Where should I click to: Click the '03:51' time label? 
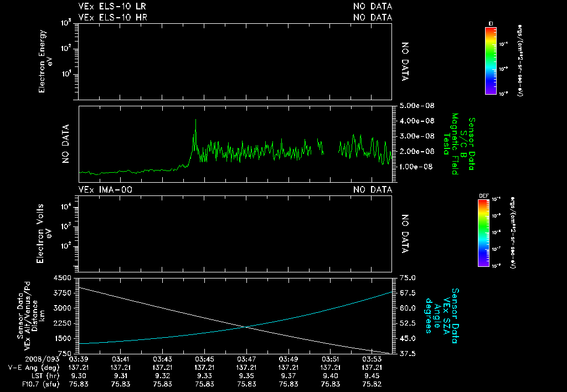(x=330, y=359)
